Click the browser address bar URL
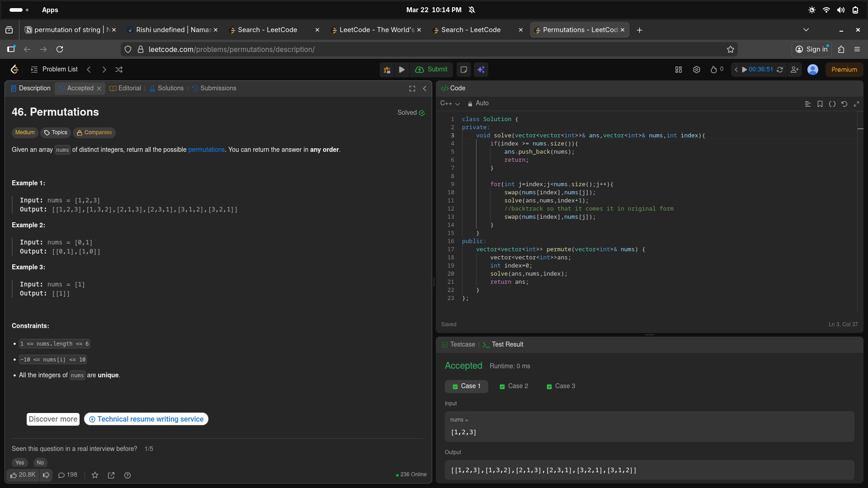868x488 pixels. (x=231, y=49)
